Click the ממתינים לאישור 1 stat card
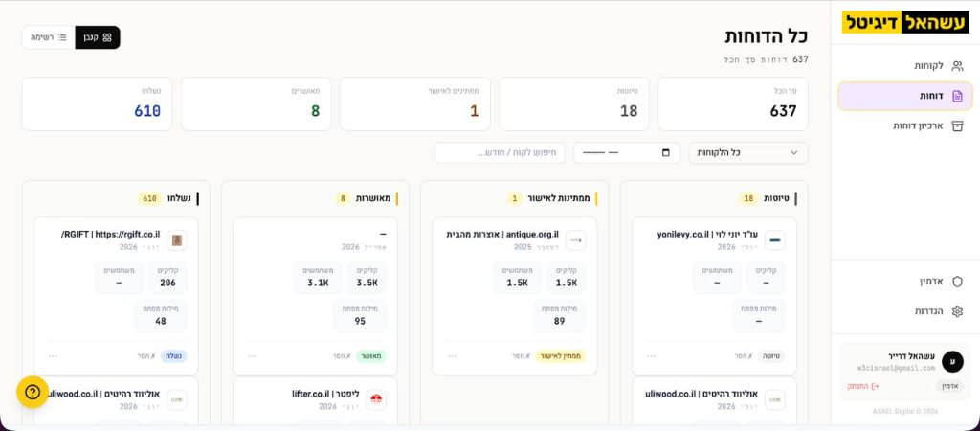 (415, 103)
